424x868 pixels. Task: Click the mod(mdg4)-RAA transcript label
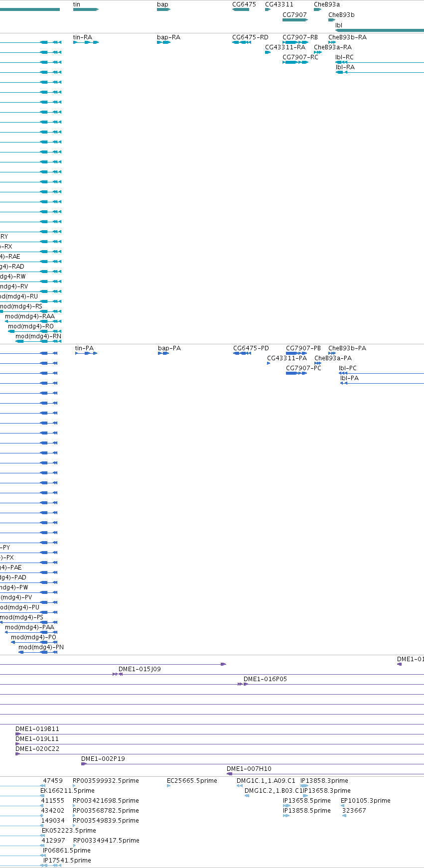pos(30,316)
